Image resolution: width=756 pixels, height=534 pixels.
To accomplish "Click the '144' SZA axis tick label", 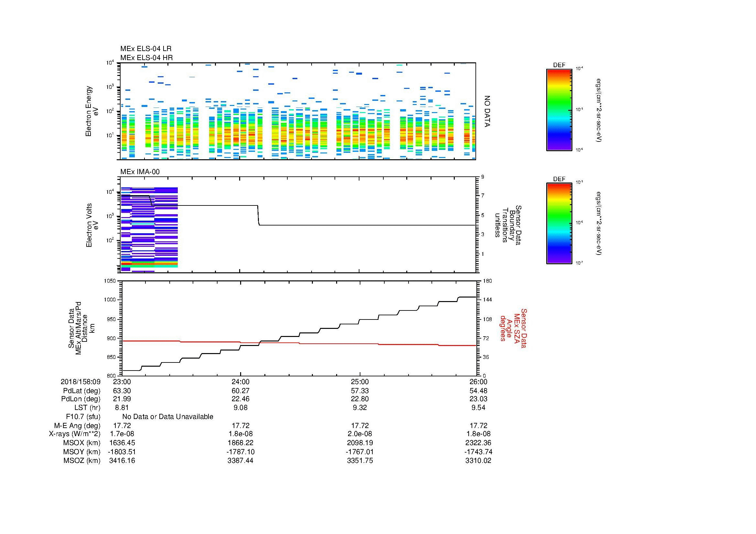I will (x=487, y=300).
